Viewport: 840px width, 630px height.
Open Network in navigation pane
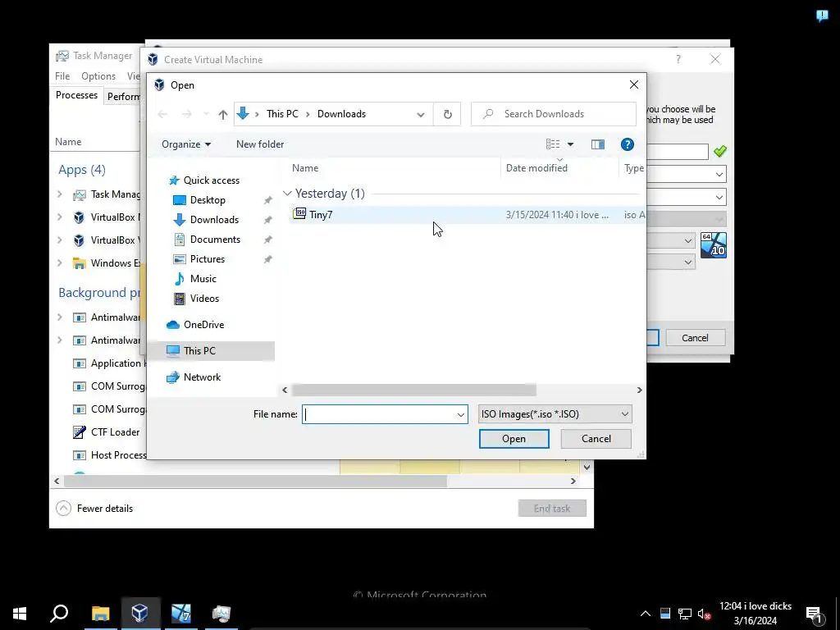pos(202,377)
